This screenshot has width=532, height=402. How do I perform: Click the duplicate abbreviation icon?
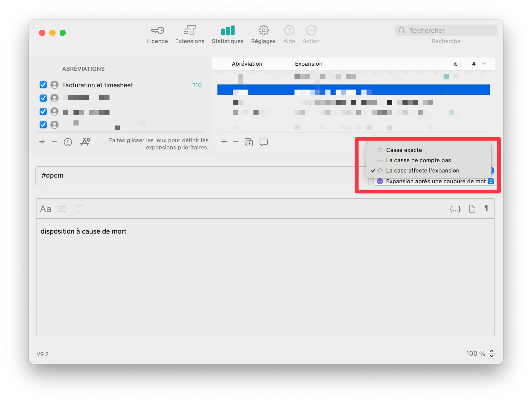tap(249, 142)
